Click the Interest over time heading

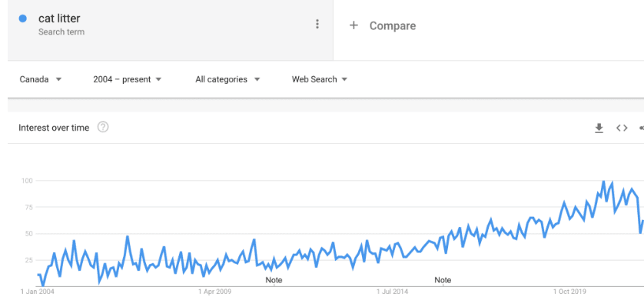[x=54, y=128]
